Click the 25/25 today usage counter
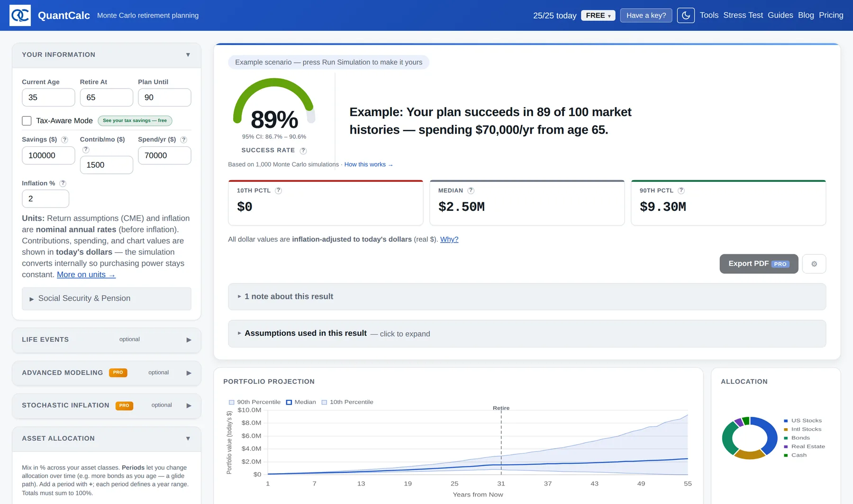Screen dimensions: 853x504 [x=554, y=16]
